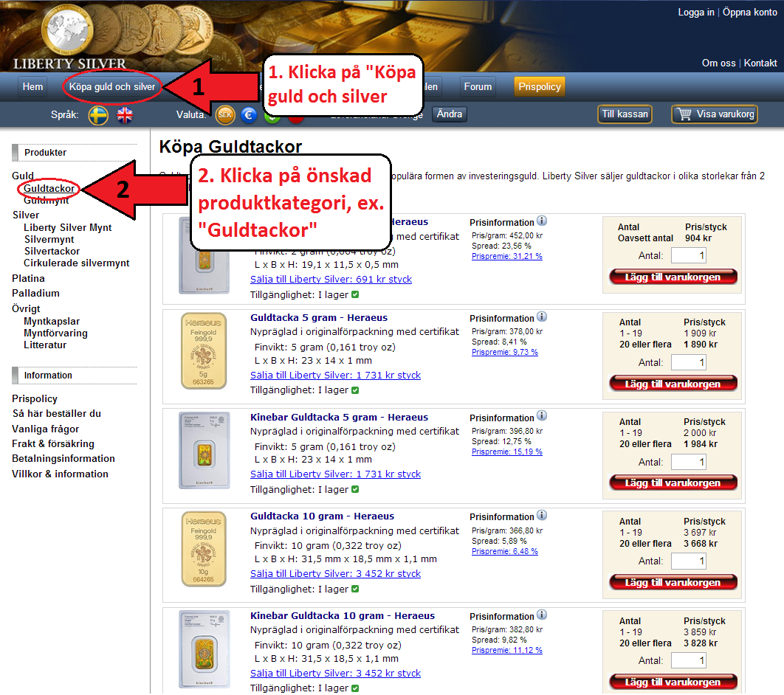Open the Forum tab
The image size is (784, 695).
[478, 86]
